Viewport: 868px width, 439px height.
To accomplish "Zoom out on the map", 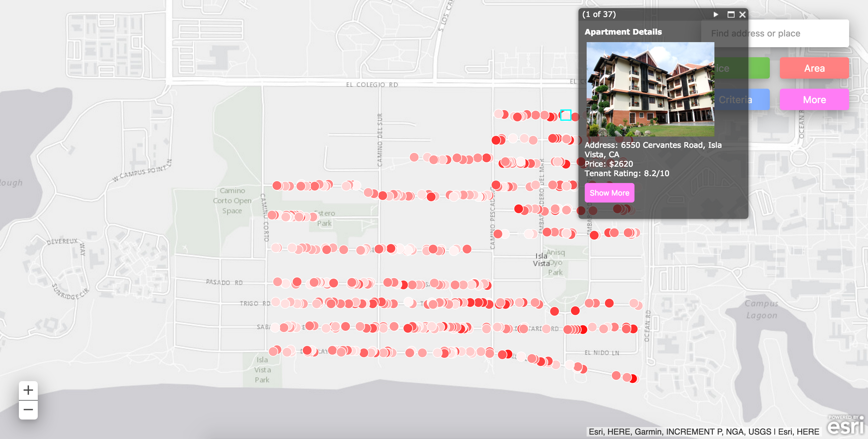I will (28, 410).
